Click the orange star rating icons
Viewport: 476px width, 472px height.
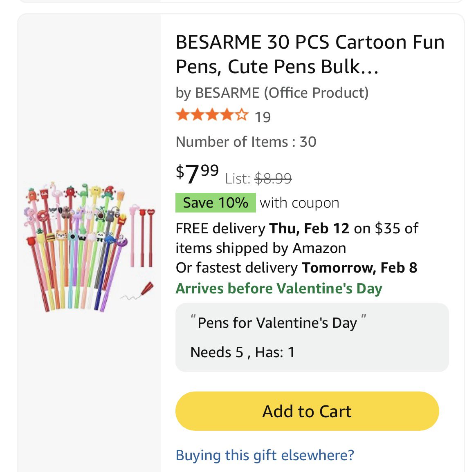pos(211,116)
